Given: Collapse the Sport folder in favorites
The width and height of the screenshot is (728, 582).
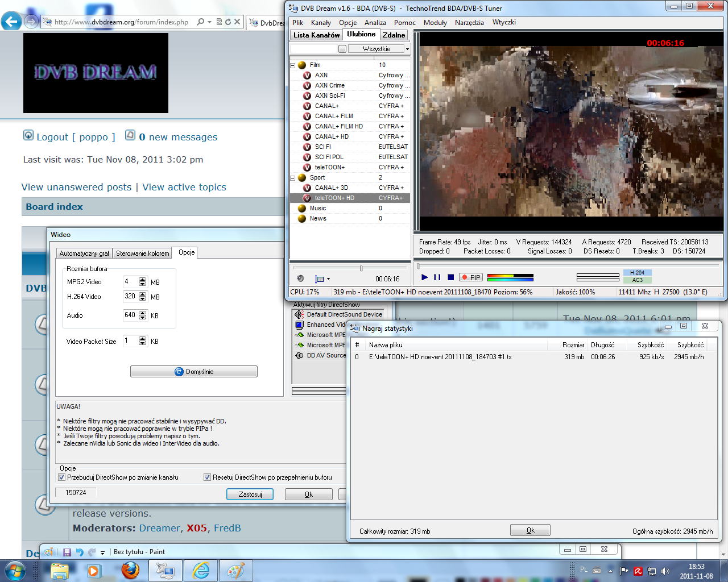Looking at the screenshot, I should click(x=293, y=177).
